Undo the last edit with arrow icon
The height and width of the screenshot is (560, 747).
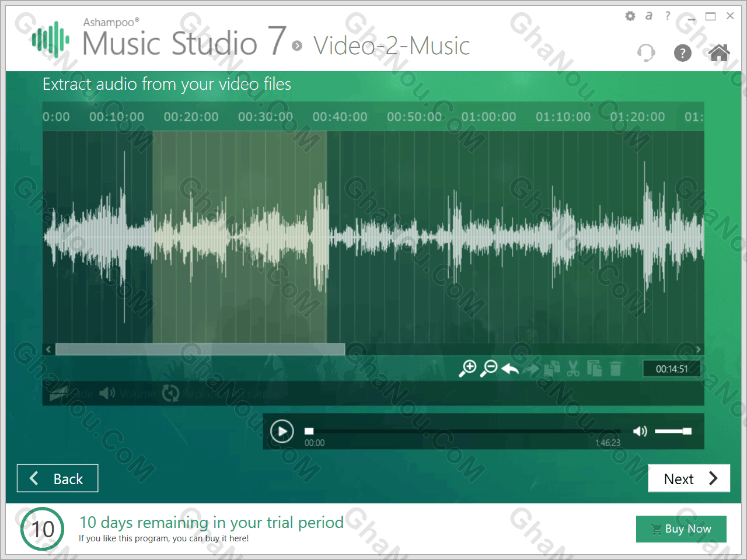[x=510, y=369]
